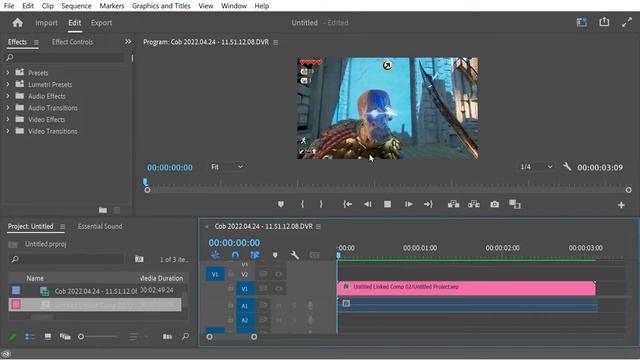The height and width of the screenshot is (360, 640).
Task: Click the Media Duration column header
Action: point(162,278)
